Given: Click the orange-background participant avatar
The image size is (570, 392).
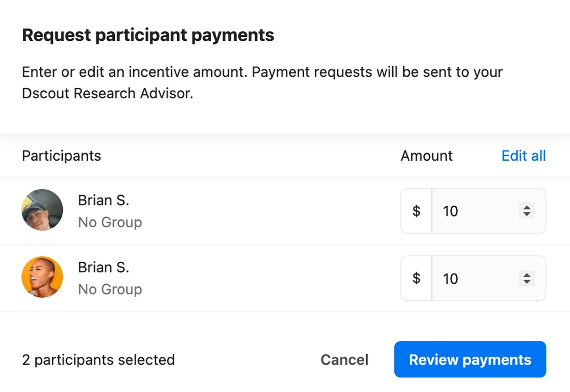Looking at the screenshot, I should (x=42, y=277).
